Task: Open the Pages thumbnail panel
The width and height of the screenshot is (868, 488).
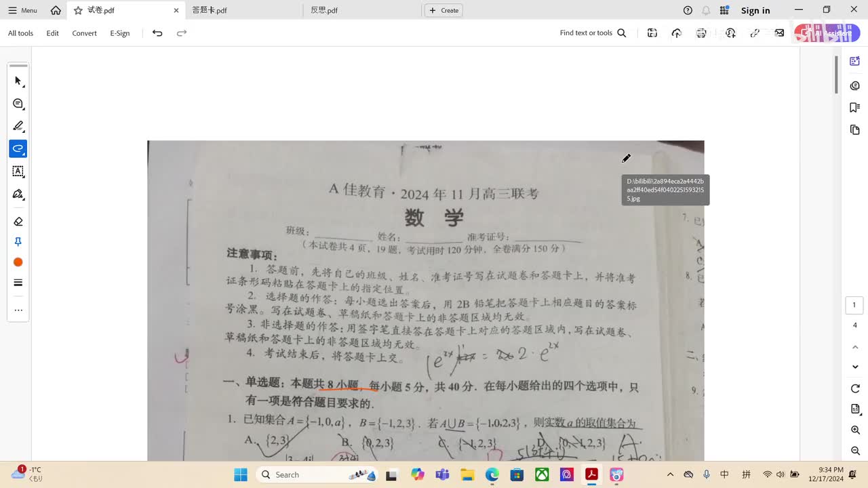Action: [854, 129]
